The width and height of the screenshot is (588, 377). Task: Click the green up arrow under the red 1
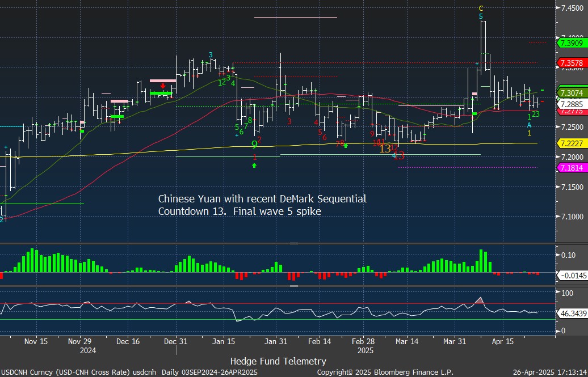point(255,166)
